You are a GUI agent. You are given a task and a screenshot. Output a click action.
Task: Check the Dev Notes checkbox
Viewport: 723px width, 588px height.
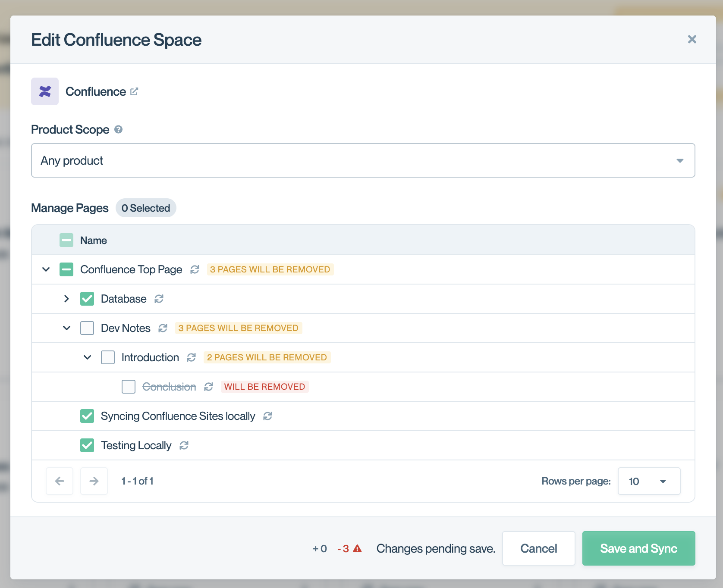tap(87, 328)
